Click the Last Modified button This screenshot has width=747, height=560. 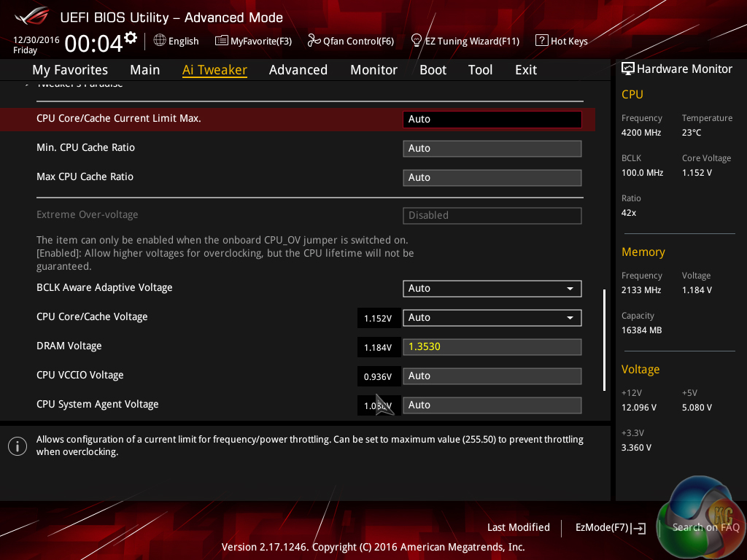[518, 527]
